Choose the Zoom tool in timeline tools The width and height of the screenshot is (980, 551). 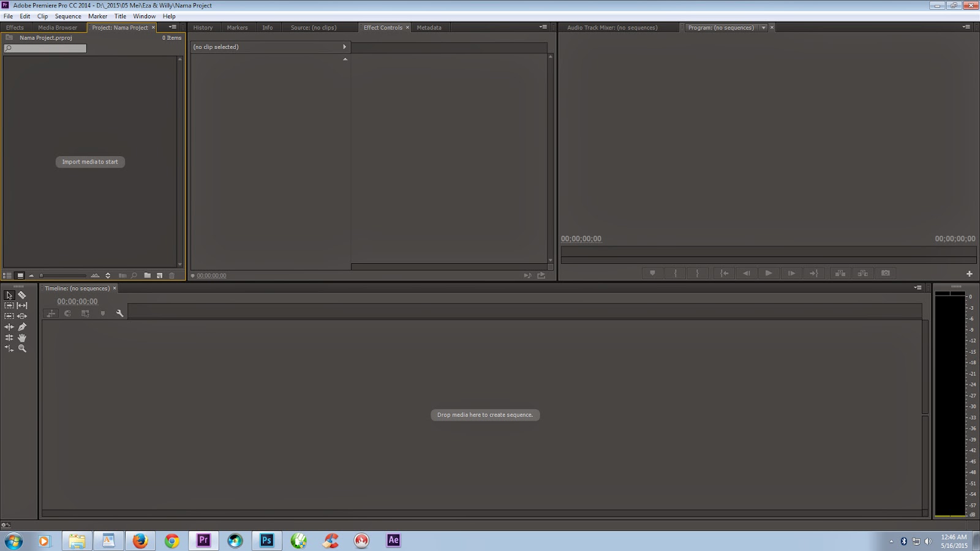click(22, 348)
